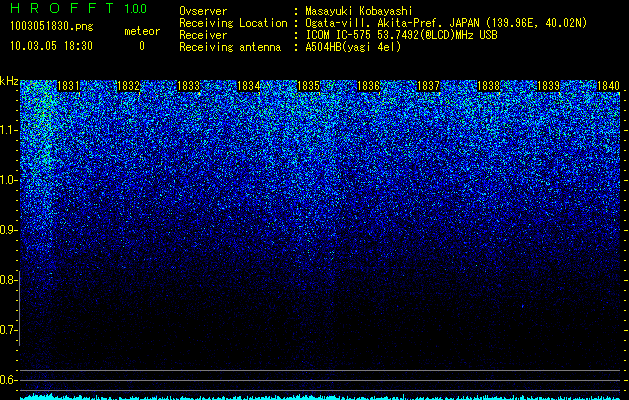Click the Ovserver field label
This screenshot has width=629, height=400.
coord(203,11)
